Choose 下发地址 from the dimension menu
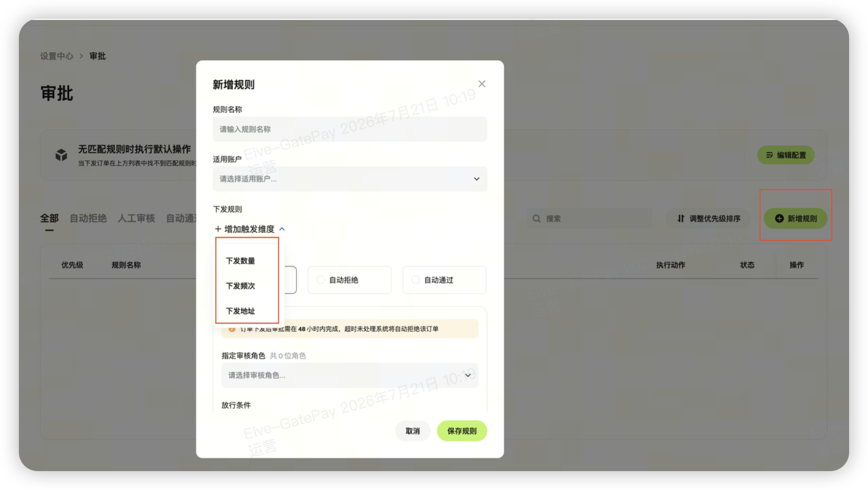868x490 pixels. [240, 311]
